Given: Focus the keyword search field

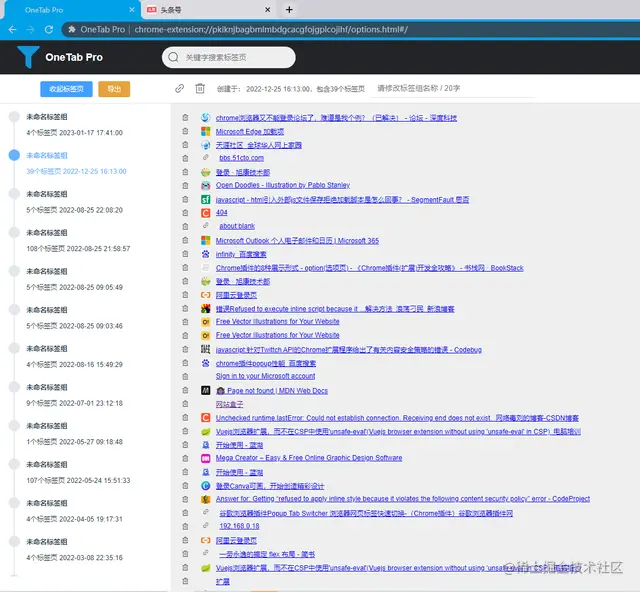Looking at the screenshot, I should coord(229,57).
